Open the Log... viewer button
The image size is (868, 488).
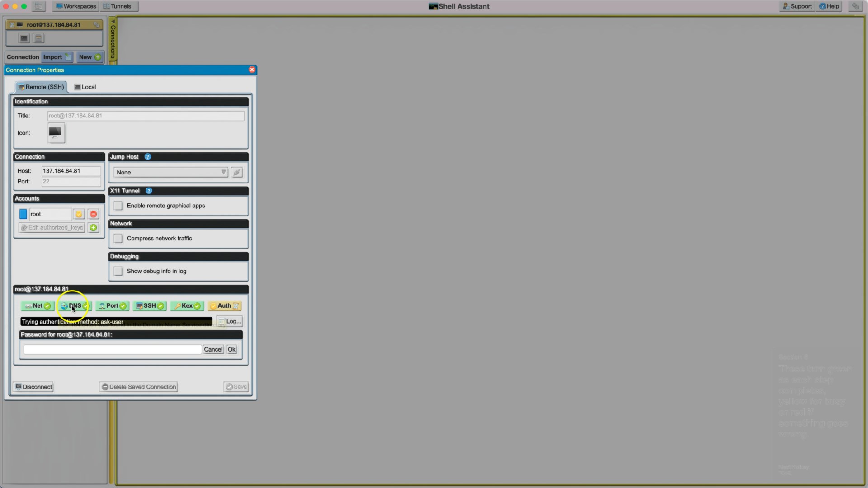(230, 321)
